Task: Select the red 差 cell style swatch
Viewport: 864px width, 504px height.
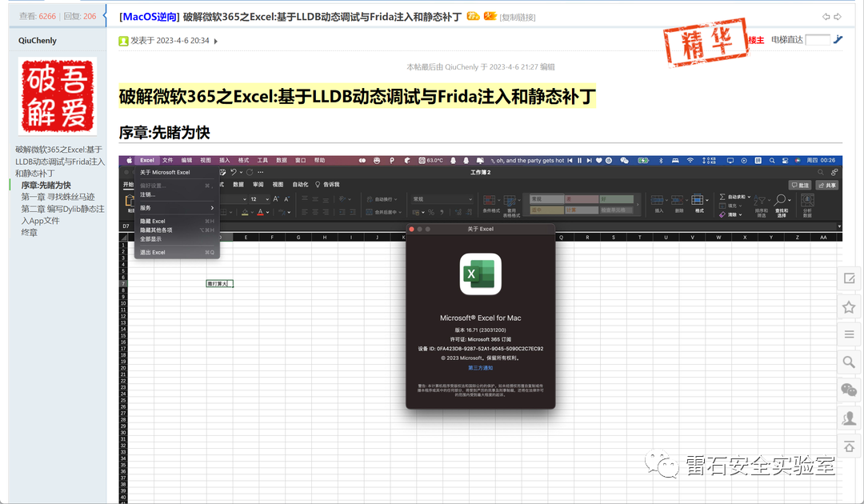Action: coord(582,199)
